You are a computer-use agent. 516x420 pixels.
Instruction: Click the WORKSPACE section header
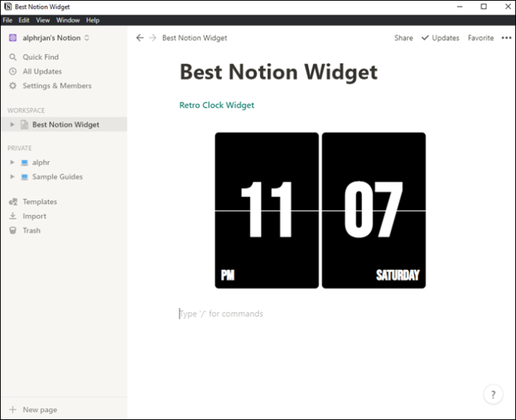click(x=26, y=111)
